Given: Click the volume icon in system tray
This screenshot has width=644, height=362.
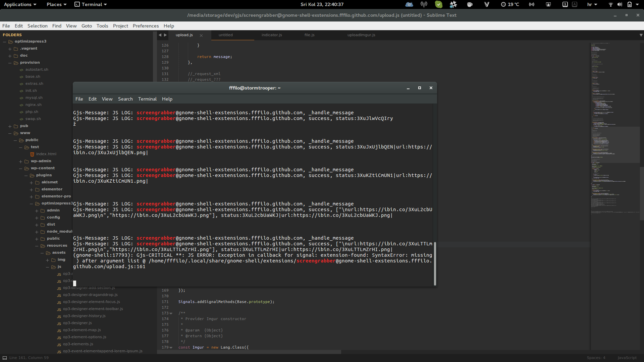Looking at the screenshot, I should [x=620, y=4].
